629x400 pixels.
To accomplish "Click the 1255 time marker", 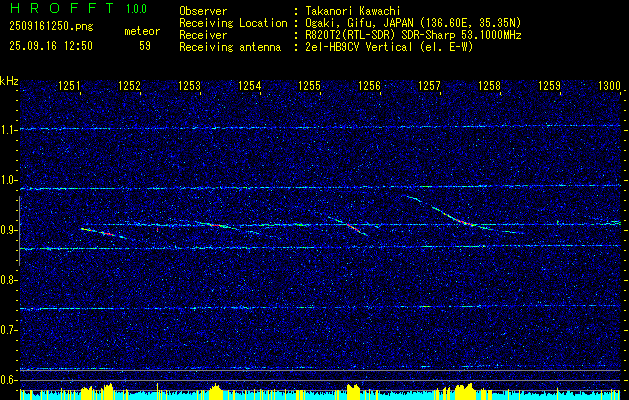I will 310,86.
